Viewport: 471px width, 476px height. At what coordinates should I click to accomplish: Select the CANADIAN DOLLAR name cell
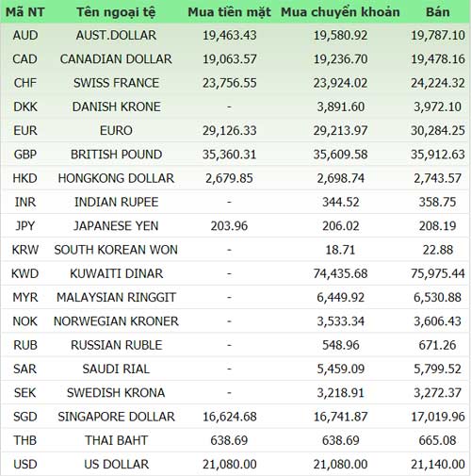pyautogui.click(x=116, y=59)
